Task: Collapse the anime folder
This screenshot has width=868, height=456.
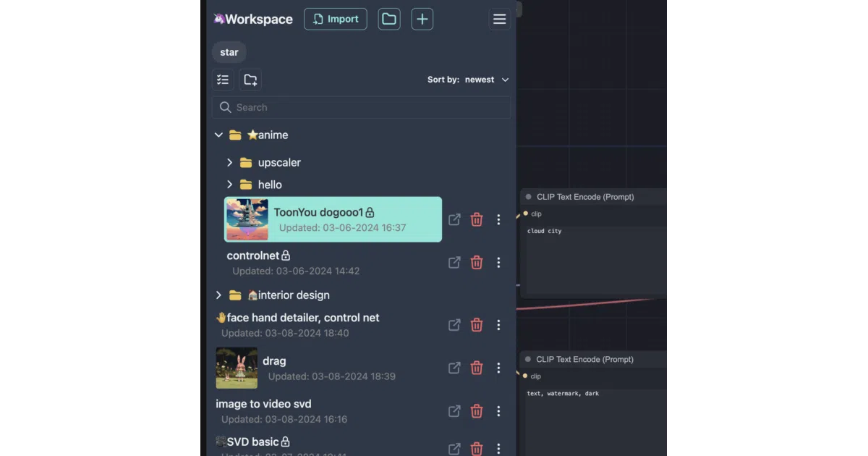Action: pyautogui.click(x=218, y=135)
